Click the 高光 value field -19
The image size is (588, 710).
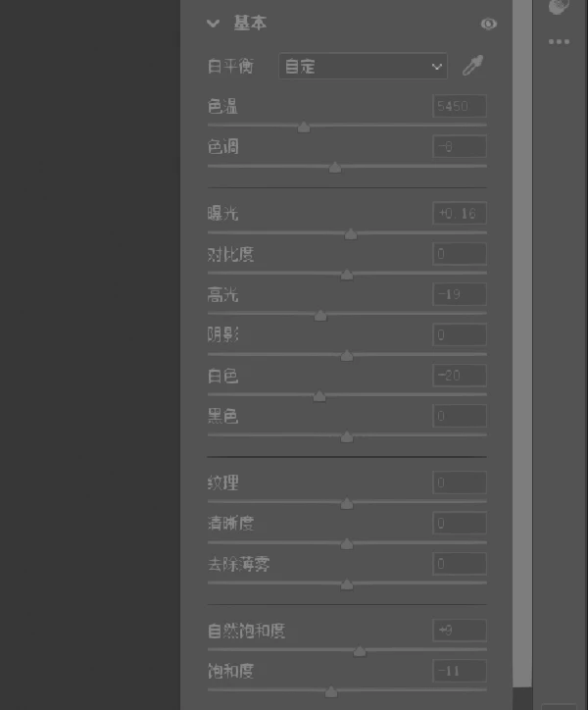click(x=460, y=294)
